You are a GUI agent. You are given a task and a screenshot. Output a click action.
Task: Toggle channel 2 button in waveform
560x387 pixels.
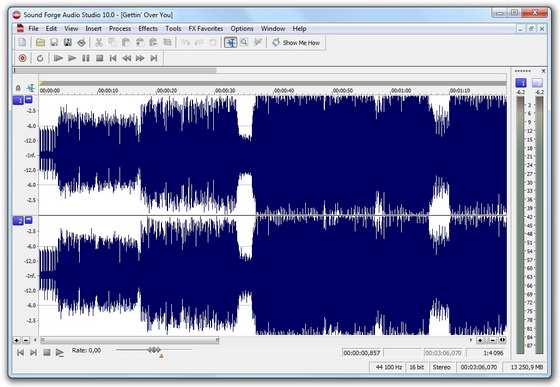(x=18, y=221)
